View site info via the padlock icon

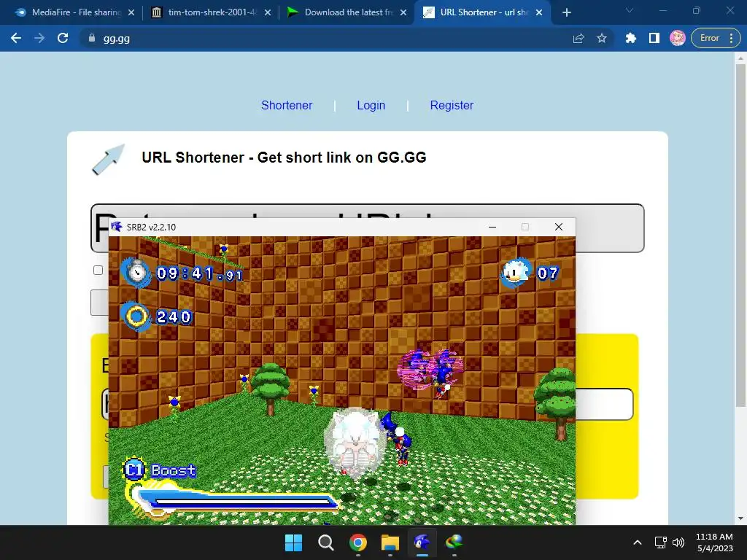coord(91,38)
